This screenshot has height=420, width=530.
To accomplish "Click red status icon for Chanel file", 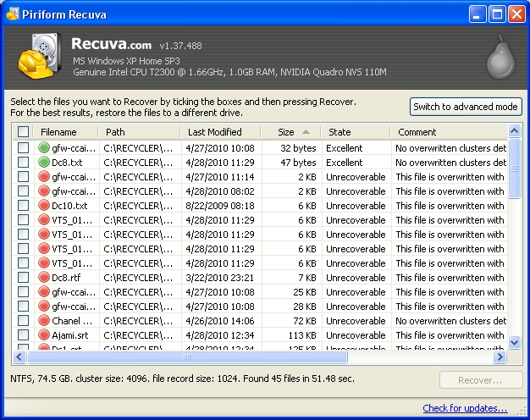I will 45,321.
